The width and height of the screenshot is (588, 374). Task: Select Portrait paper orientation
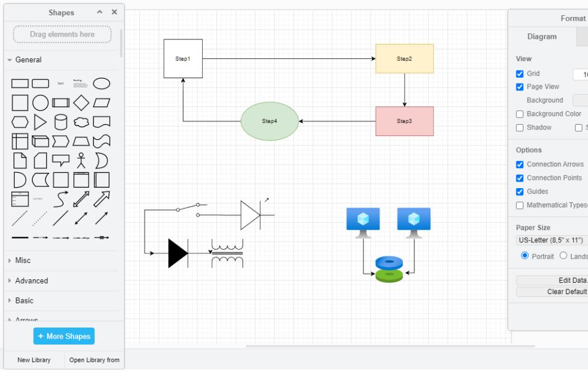[x=525, y=256]
